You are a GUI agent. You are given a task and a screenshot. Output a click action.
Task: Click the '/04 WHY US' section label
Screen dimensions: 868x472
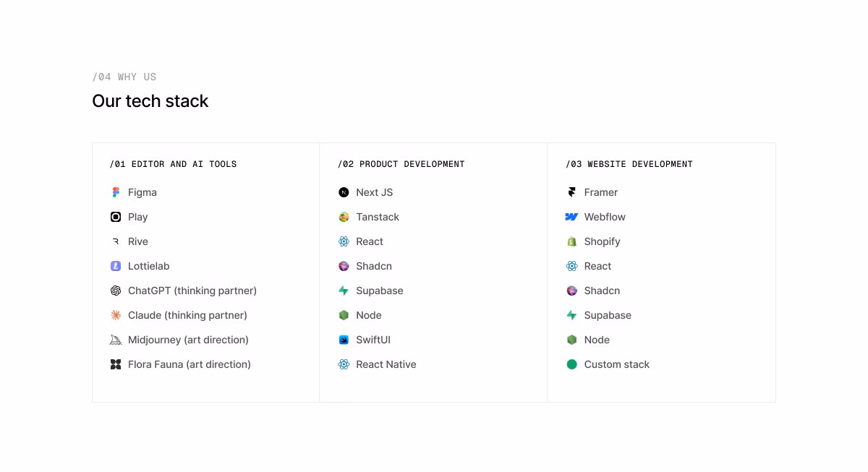(124, 77)
